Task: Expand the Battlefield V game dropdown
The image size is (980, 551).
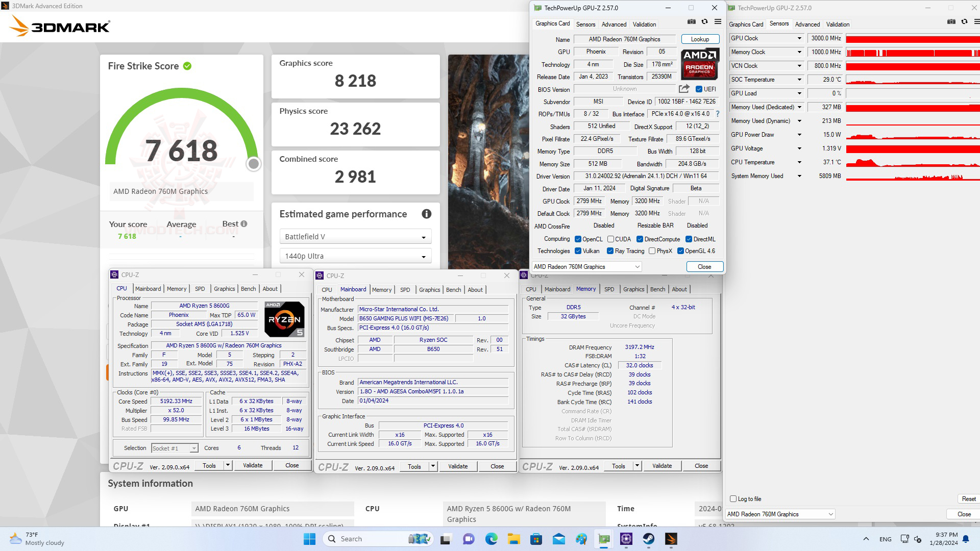Action: coord(355,237)
